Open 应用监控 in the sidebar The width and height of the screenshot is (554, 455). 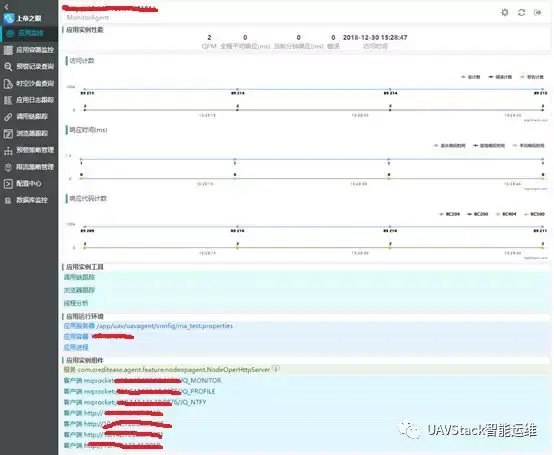pyautogui.click(x=29, y=33)
